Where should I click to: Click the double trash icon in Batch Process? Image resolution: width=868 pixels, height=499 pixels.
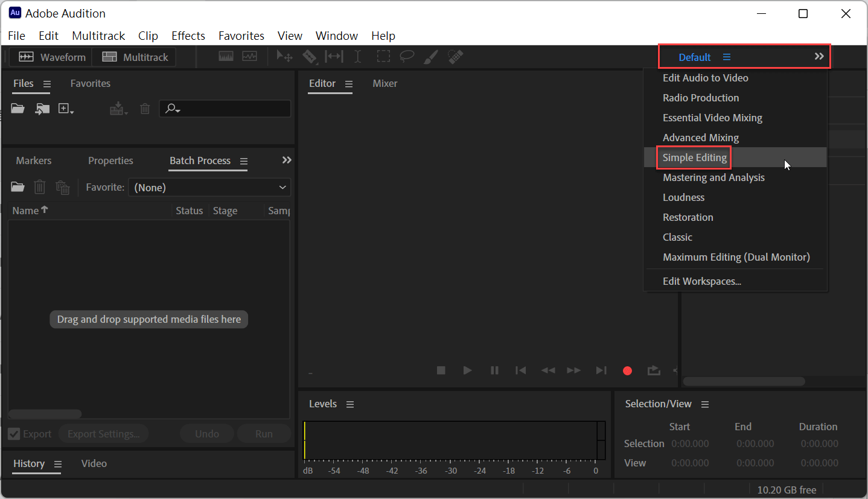[x=63, y=187]
